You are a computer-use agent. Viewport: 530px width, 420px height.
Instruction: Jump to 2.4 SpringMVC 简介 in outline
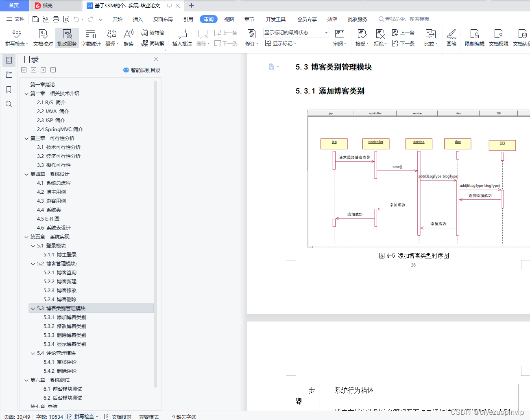click(60, 129)
